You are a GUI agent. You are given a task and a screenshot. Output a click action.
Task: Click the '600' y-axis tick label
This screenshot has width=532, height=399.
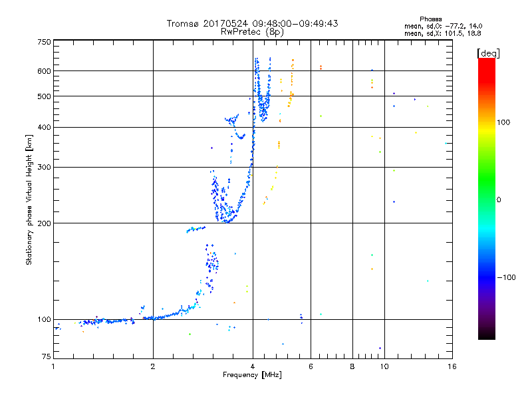44,71
